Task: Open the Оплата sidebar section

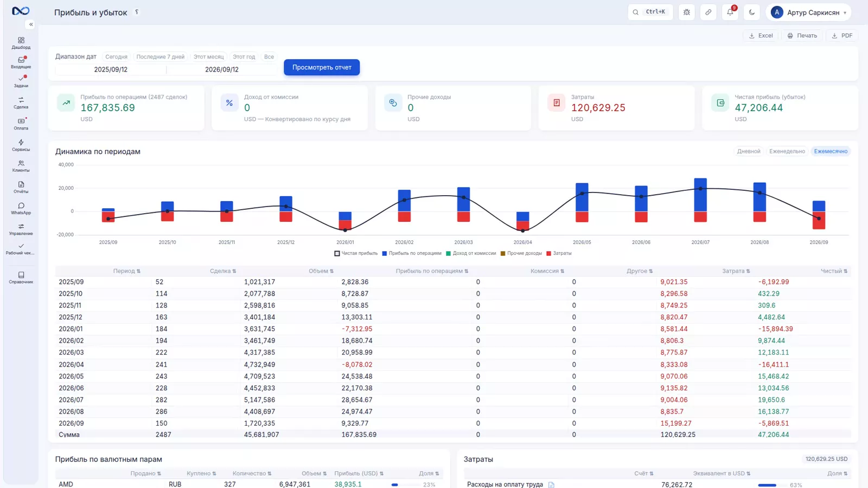Action: pos(21,124)
